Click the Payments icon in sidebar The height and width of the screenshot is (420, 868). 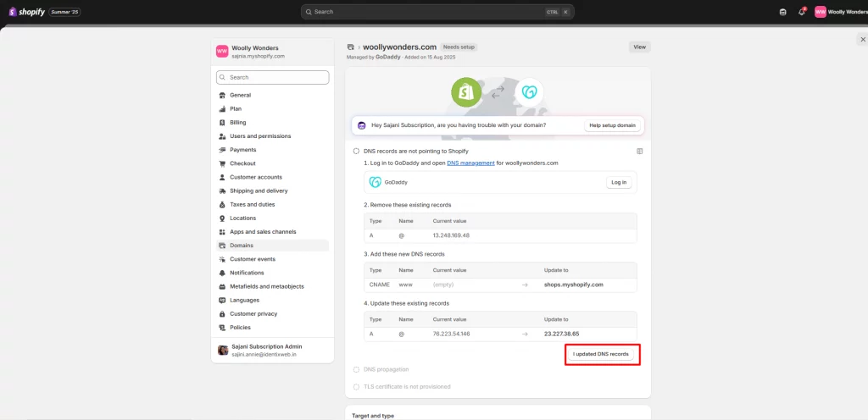click(x=223, y=150)
